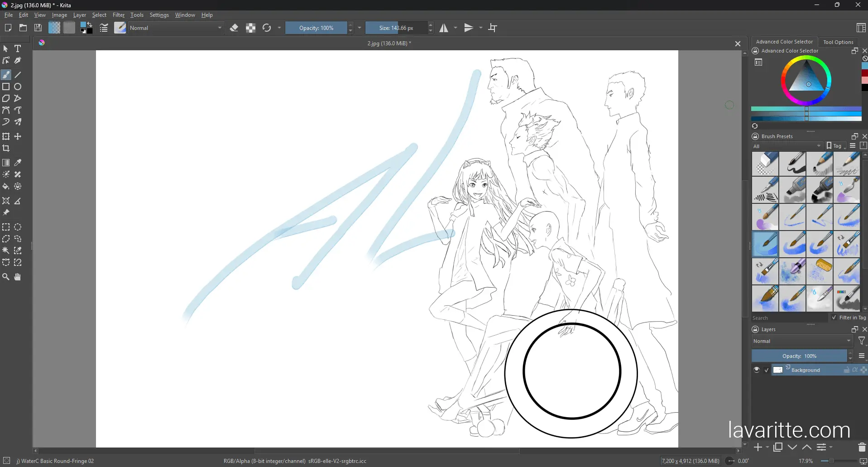
Task: Add a new layer with plus button
Action: click(758, 447)
